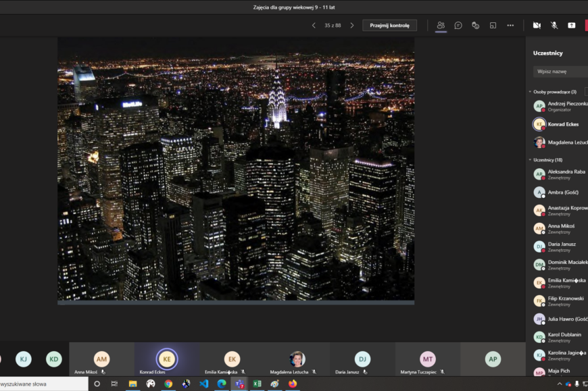
Task: Select Karolina Jagieła in participants list
Action: pyautogui.click(x=560, y=355)
